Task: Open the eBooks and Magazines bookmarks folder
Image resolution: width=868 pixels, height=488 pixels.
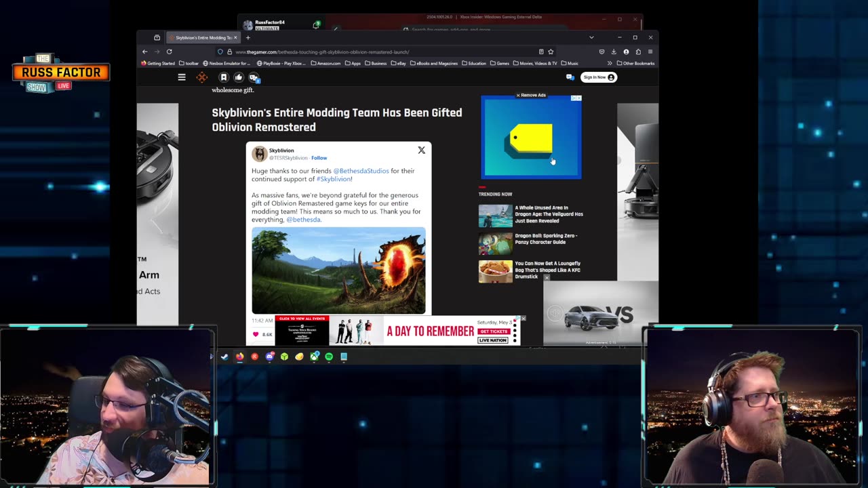Action: point(434,63)
